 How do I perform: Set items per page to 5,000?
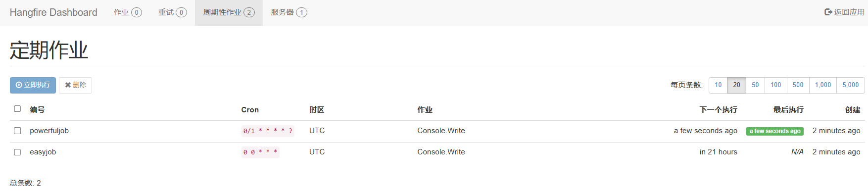[x=851, y=85]
